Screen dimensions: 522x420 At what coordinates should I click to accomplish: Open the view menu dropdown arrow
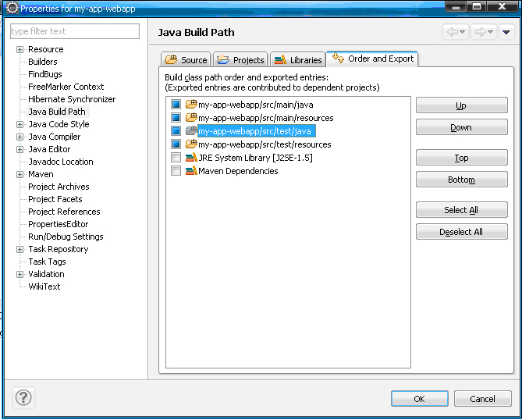coord(506,32)
